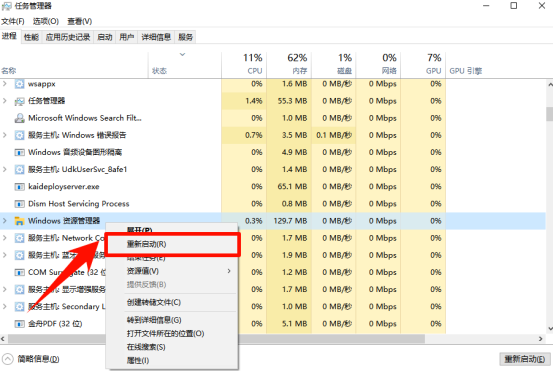Click the 简略信息(D) link

[38, 359]
